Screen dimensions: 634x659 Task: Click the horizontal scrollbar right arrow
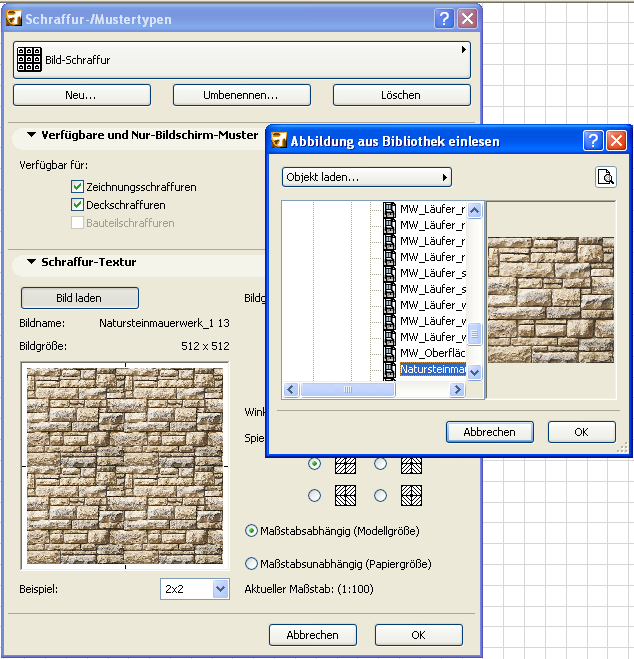coord(457,390)
